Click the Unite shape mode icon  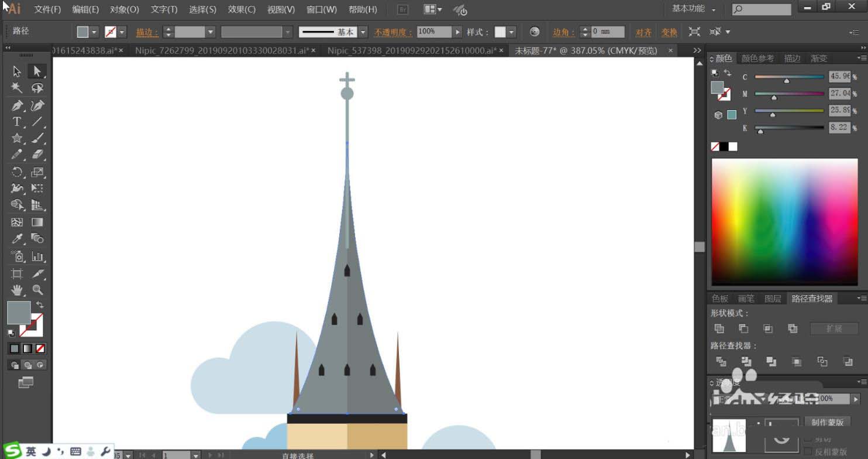click(x=719, y=328)
